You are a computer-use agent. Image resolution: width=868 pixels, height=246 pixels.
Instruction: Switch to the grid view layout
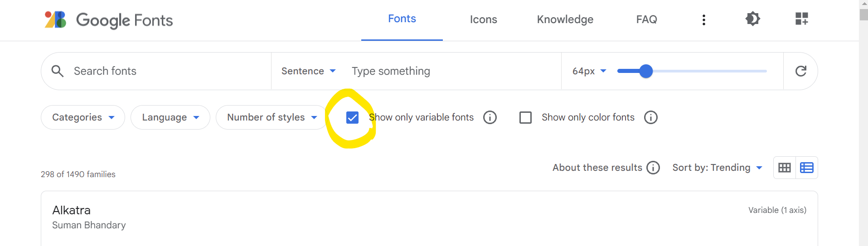pyautogui.click(x=784, y=168)
